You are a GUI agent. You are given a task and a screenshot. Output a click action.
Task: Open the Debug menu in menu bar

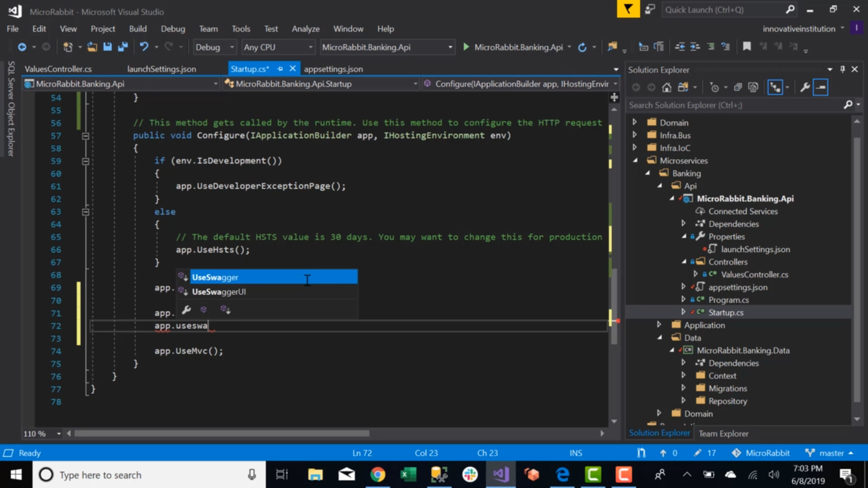pyautogui.click(x=173, y=29)
